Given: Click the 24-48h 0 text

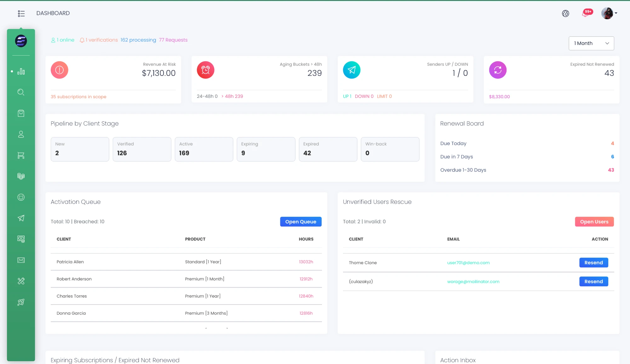Looking at the screenshot, I should pos(207,96).
